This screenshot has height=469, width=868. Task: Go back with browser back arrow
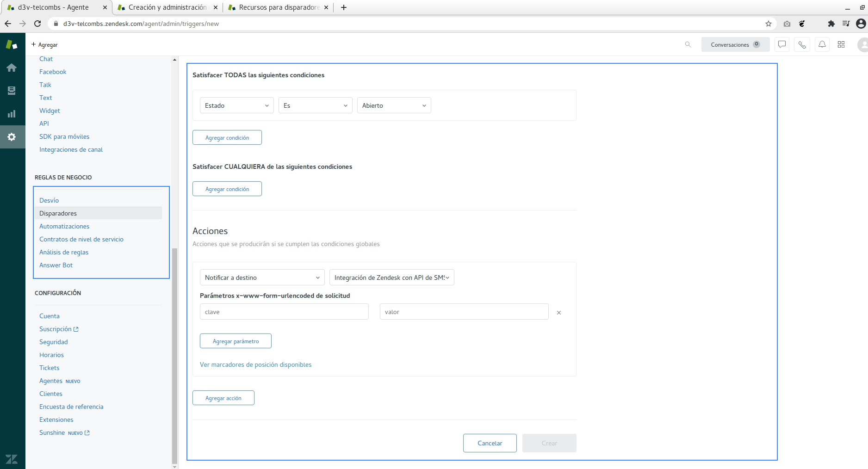pyautogui.click(x=8, y=24)
